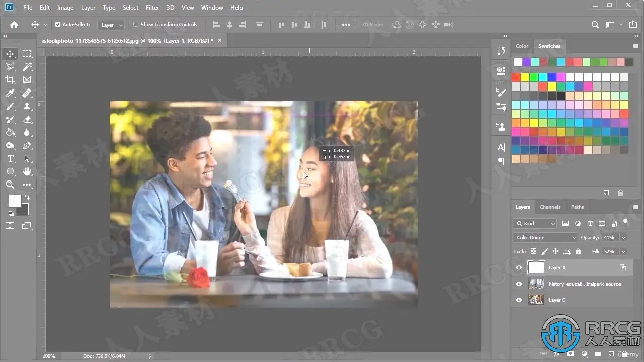Select the Horizontal Type tool
Image resolution: width=644 pixels, height=362 pixels.
[x=10, y=158]
